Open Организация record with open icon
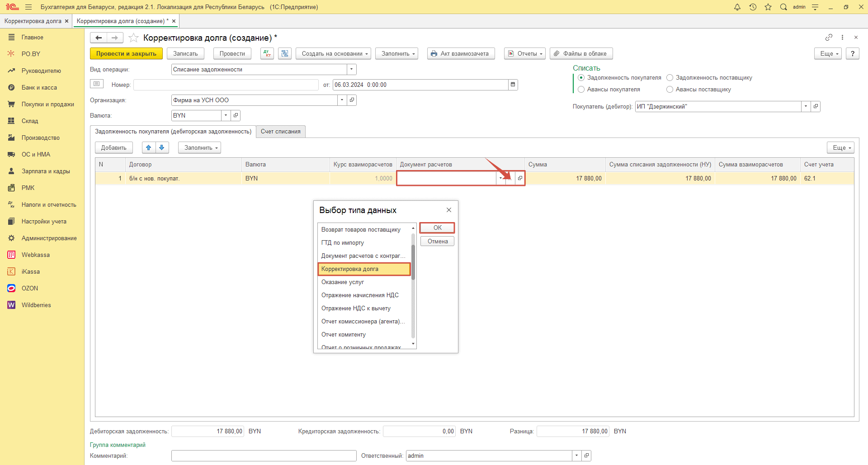Viewport: 868px width, 465px height. click(x=352, y=100)
